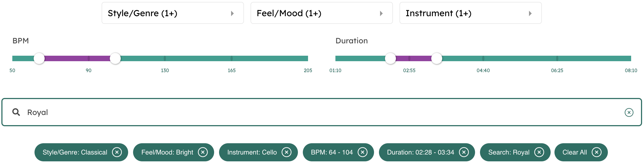This screenshot has height=163, width=644.
Task: Remove the Instrument: Cello filter chip
Action: click(286, 152)
